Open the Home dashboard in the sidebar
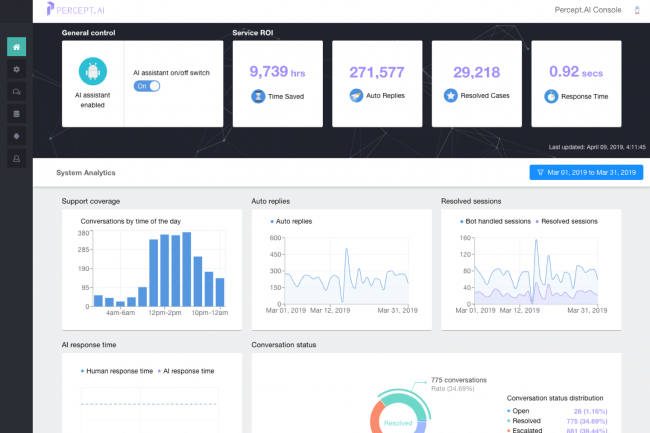The image size is (650, 433). 17,46
